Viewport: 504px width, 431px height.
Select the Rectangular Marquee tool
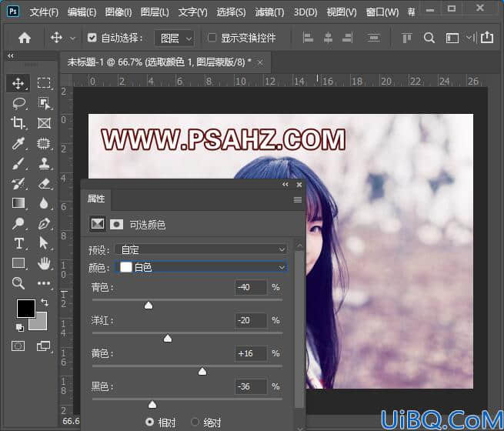[44, 83]
